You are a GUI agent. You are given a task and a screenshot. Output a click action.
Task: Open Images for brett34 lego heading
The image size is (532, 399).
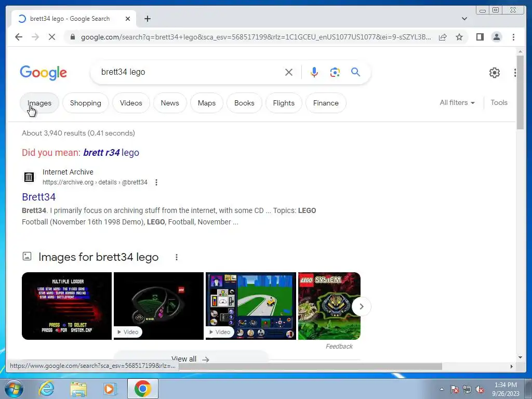[98, 257]
